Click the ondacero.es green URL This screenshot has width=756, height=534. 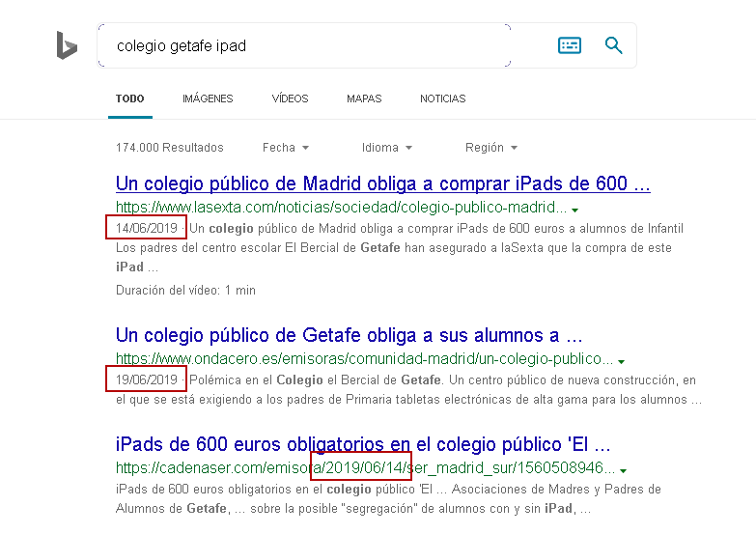365,359
